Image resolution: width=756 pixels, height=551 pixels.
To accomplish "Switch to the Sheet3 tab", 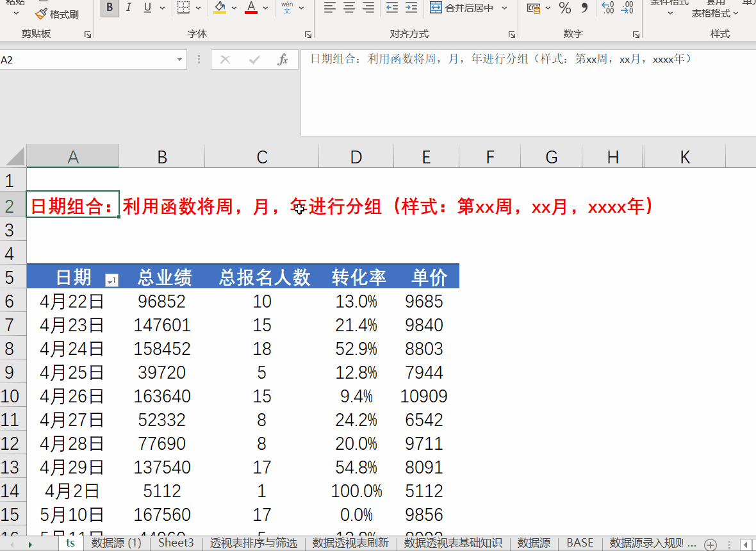I will tap(176, 543).
